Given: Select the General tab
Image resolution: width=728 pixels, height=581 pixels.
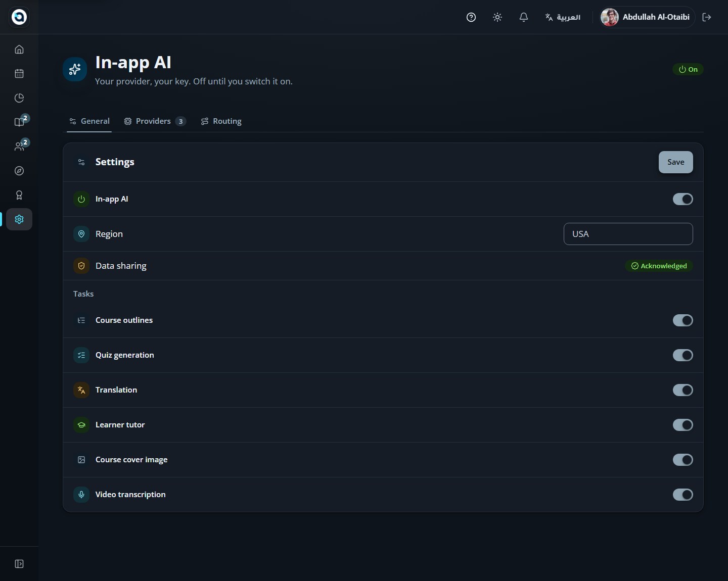Looking at the screenshot, I should tap(89, 121).
